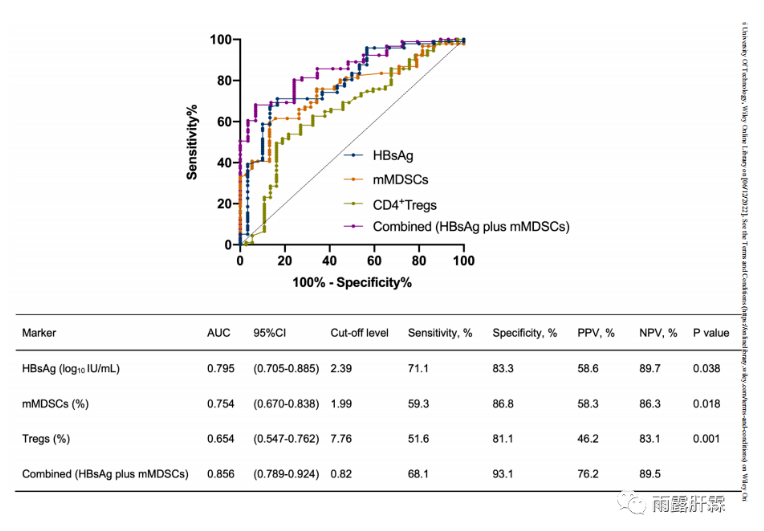Viewport: 764px width, 531px height.
Task: Click the Combined row AUC value 0.856
Action: 221,474
